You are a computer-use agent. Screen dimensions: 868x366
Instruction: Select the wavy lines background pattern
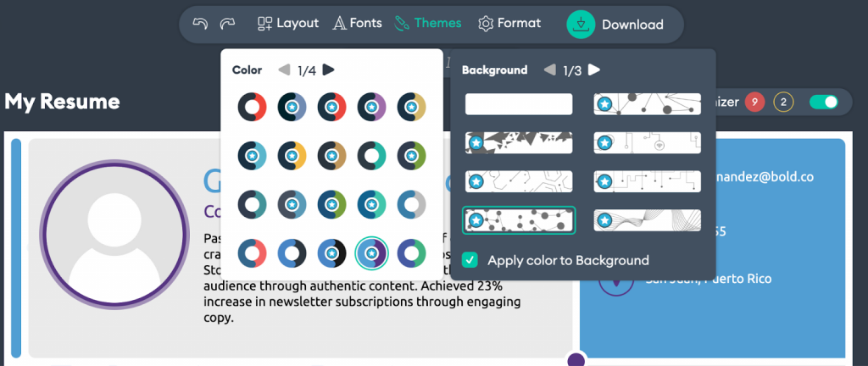click(648, 220)
